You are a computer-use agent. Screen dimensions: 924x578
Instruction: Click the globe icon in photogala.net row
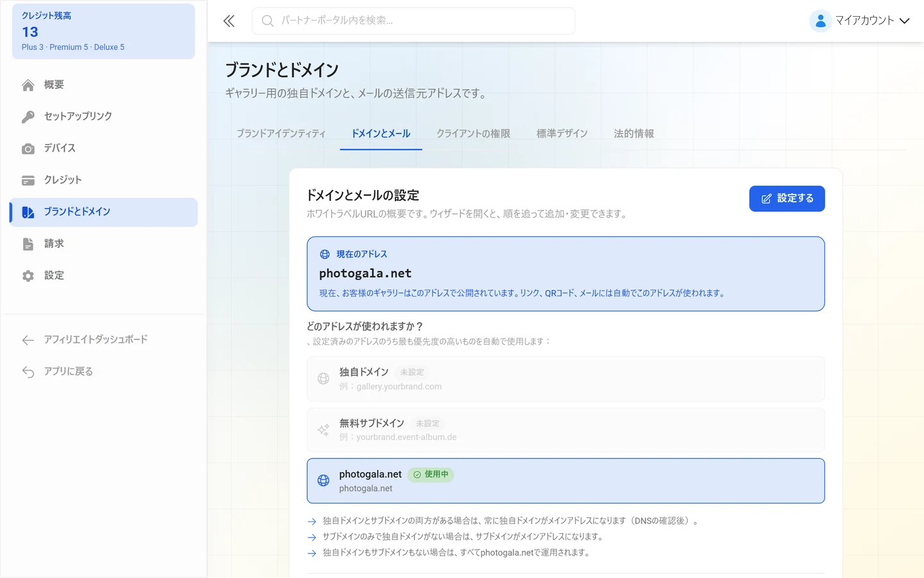[323, 480]
